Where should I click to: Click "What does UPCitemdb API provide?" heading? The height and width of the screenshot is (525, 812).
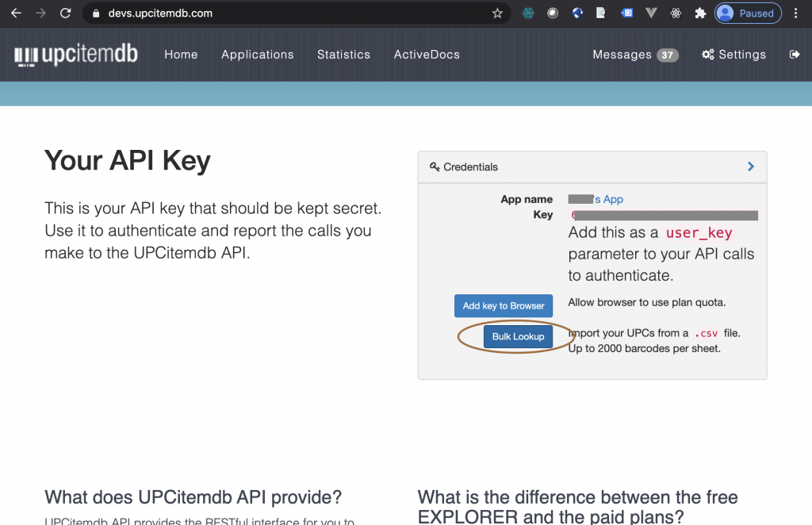(x=193, y=497)
